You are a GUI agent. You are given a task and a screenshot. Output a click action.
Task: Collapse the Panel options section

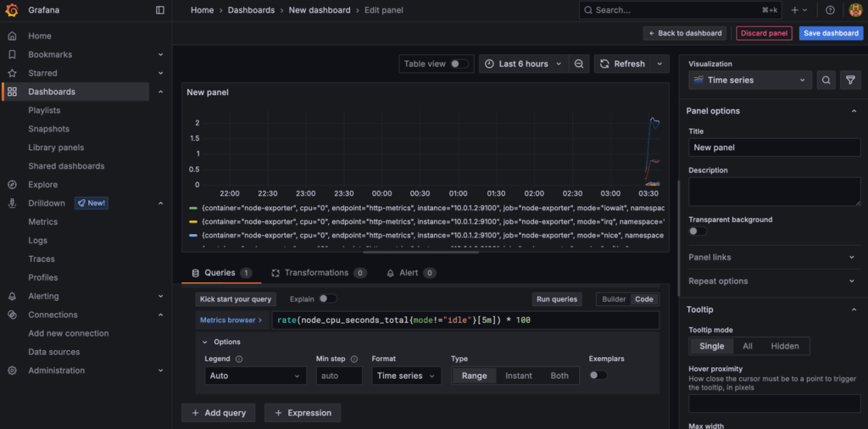coord(853,111)
